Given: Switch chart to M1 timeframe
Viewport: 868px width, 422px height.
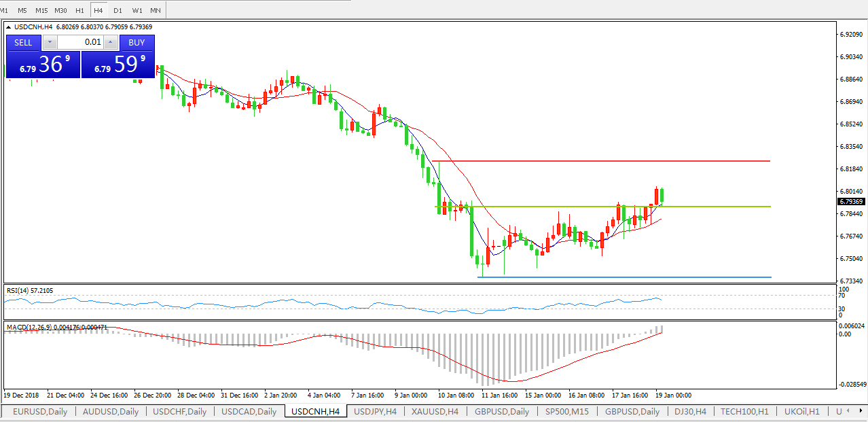Looking at the screenshot, I should click(4, 10).
